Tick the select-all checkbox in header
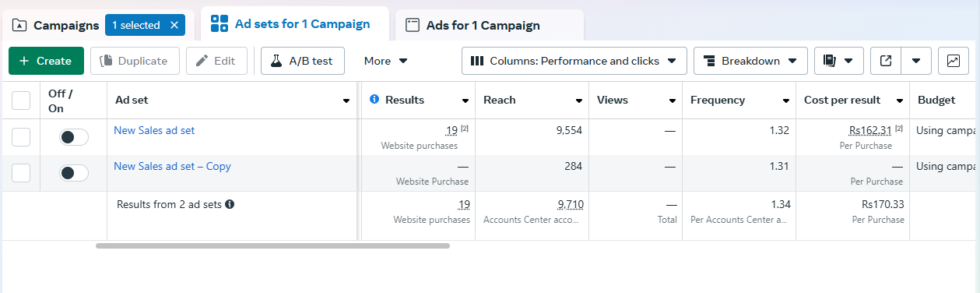Viewport: 980px width, 293px height. [21, 100]
